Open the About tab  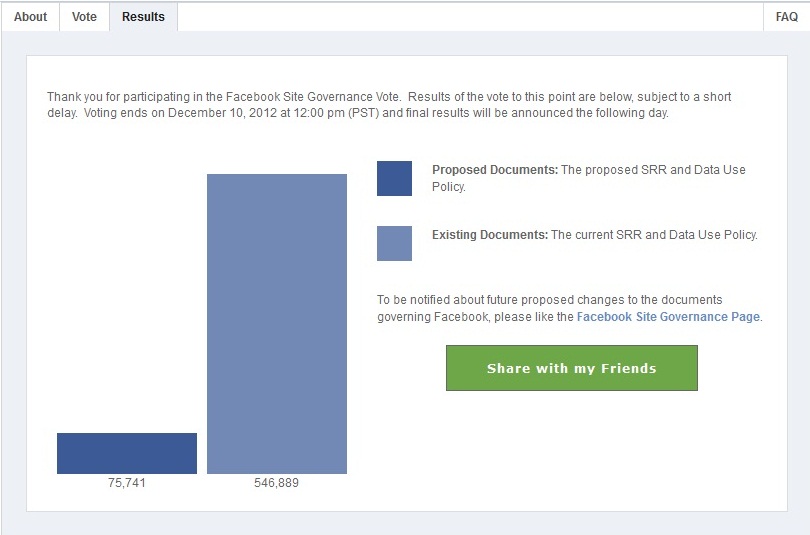[x=30, y=17]
